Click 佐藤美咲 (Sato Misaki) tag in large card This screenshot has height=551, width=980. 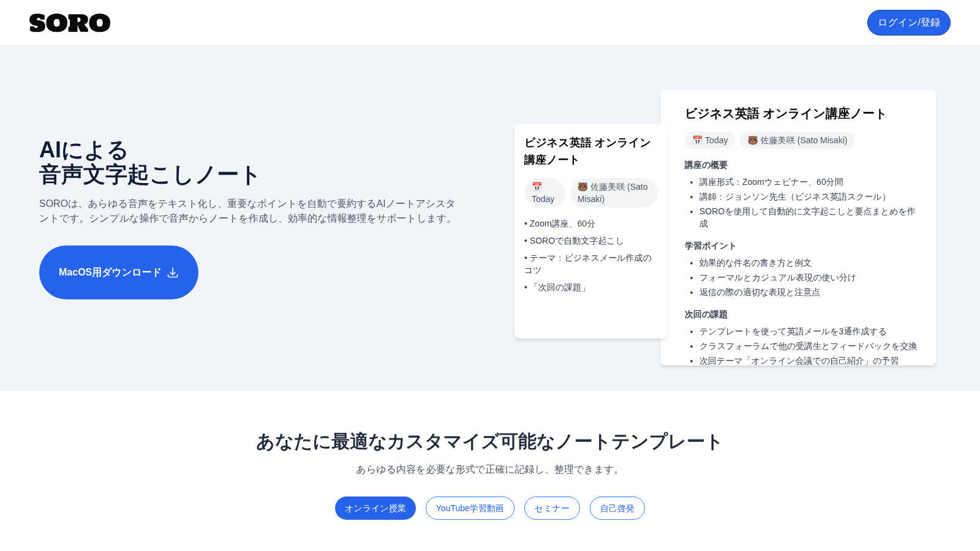click(x=797, y=140)
